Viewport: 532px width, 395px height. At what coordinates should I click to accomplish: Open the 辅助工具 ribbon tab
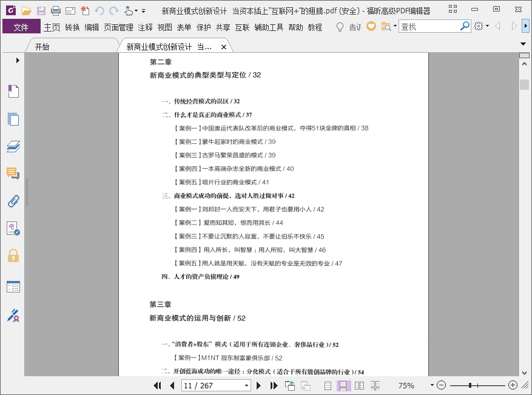269,27
